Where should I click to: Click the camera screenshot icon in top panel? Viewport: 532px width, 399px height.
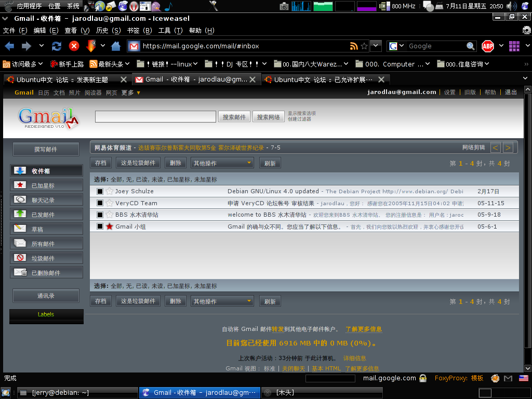[x=284, y=6]
